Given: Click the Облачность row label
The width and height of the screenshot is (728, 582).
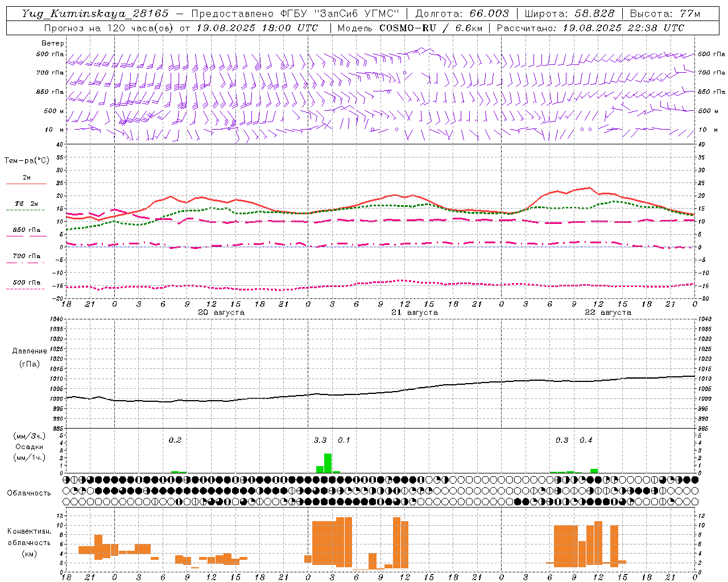Looking at the screenshot, I should [x=29, y=493].
